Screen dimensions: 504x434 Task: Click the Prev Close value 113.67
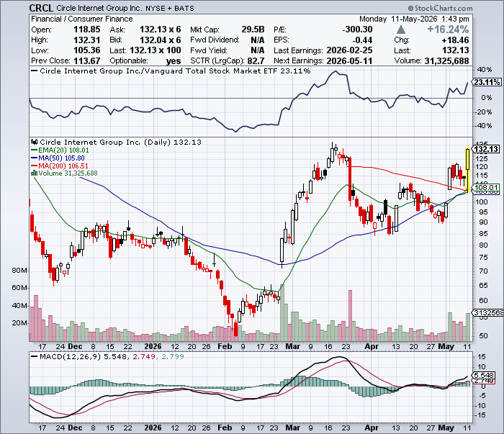[x=87, y=60]
